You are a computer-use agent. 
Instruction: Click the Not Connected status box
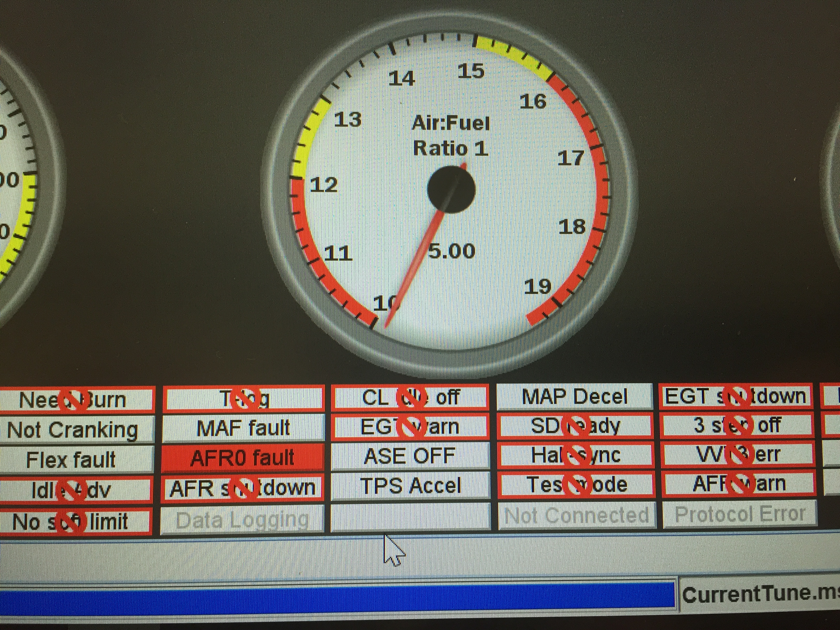click(x=577, y=515)
